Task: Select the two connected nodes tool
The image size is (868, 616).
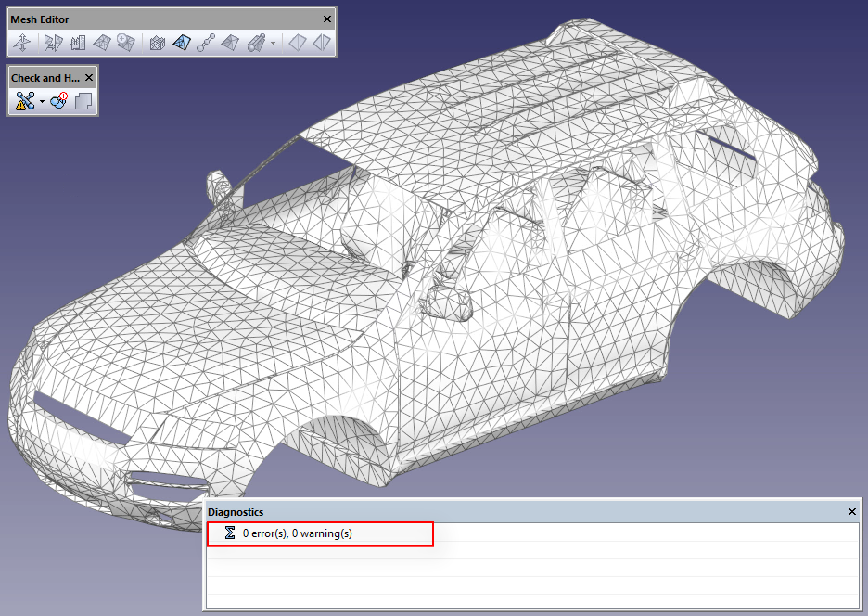Action: (x=207, y=43)
